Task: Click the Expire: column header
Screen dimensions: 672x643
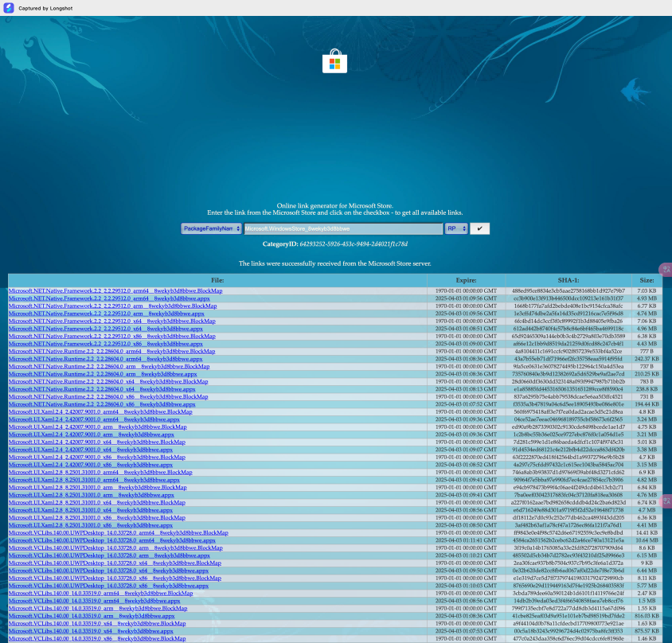Action: 467,280
